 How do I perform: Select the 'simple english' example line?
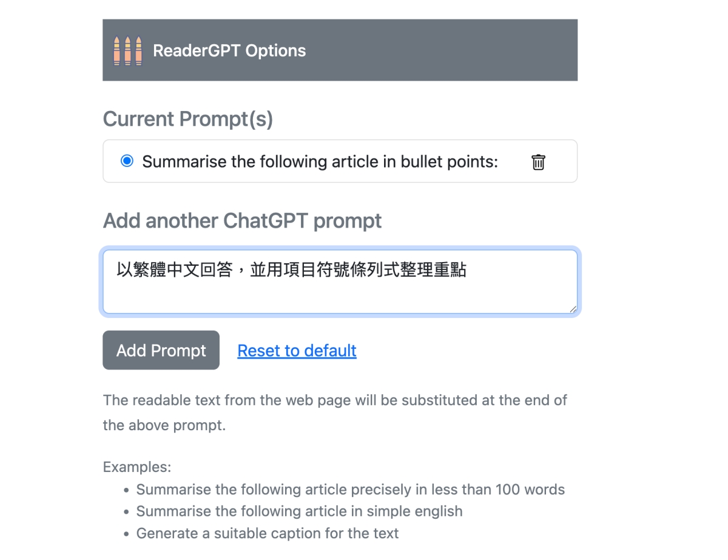(299, 511)
